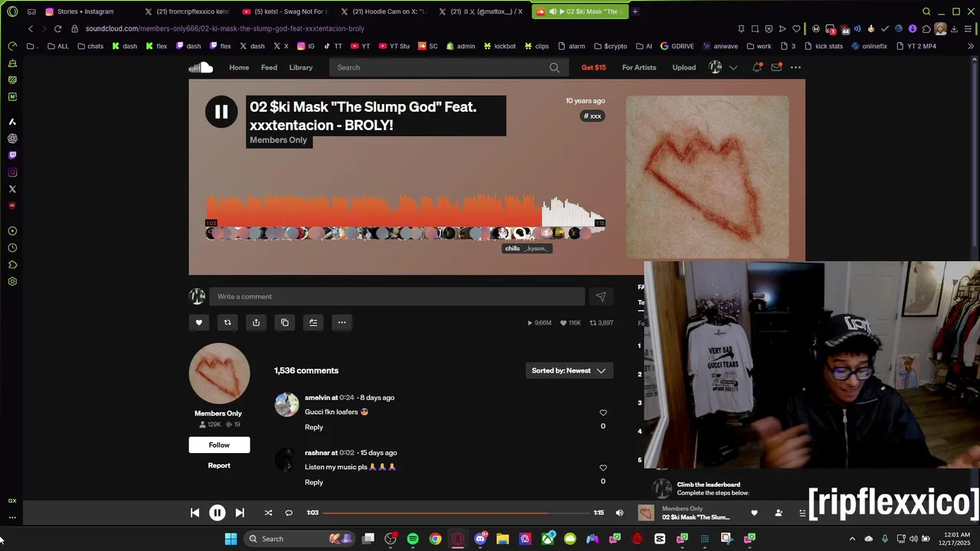
Task: Open the track's more options ellipsis
Action: 342,322
